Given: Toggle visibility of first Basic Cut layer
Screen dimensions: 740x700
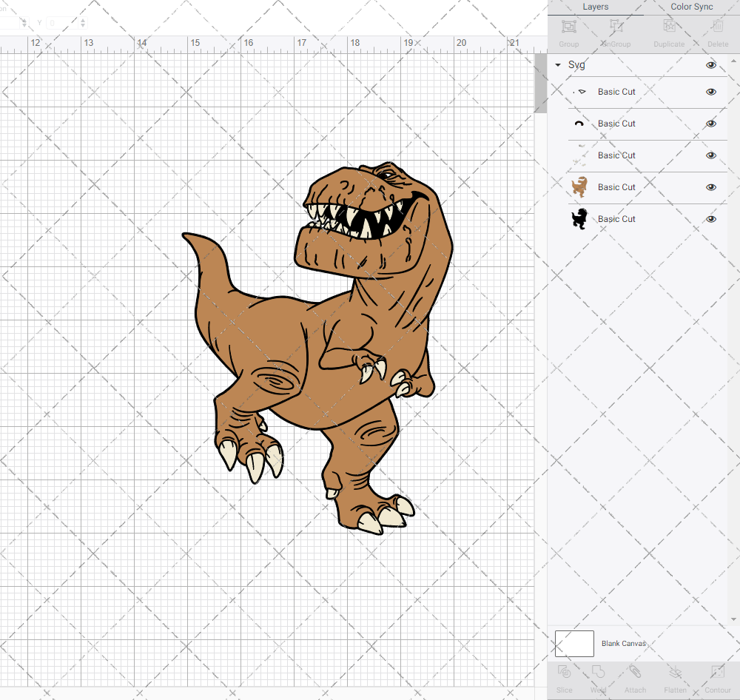Looking at the screenshot, I should point(710,92).
